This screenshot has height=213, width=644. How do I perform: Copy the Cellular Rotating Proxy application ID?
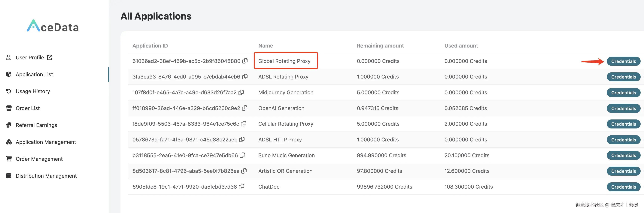pyautogui.click(x=244, y=124)
